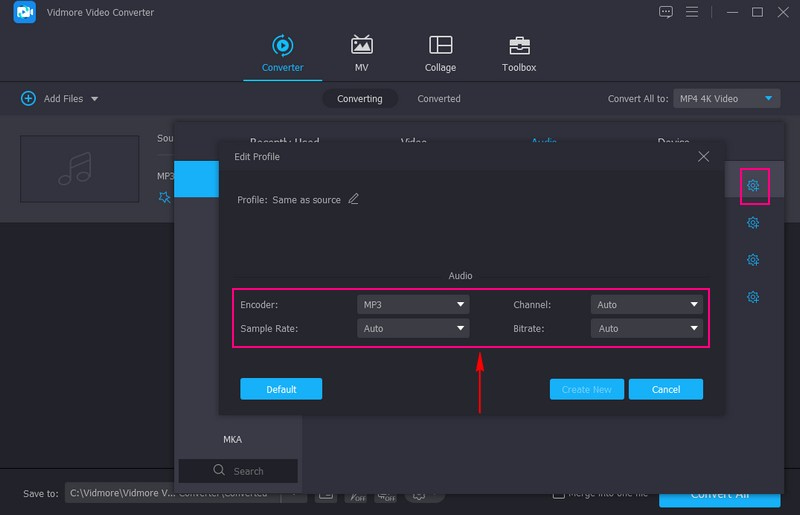
Task: Switch to the Converting tab
Action: click(x=359, y=99)
